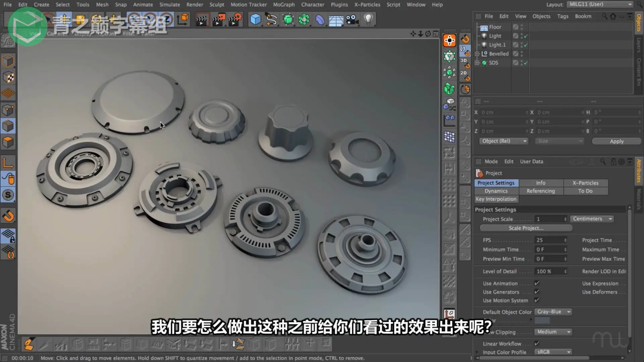644x362 pixels.
Task: Click the Level of Detail field
Action: (551, 271)
